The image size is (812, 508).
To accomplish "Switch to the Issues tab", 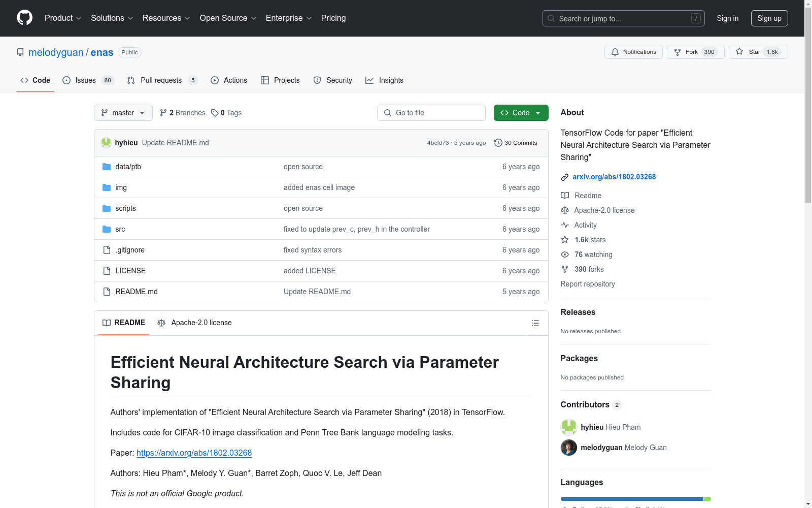I will [x=88, y=80].
